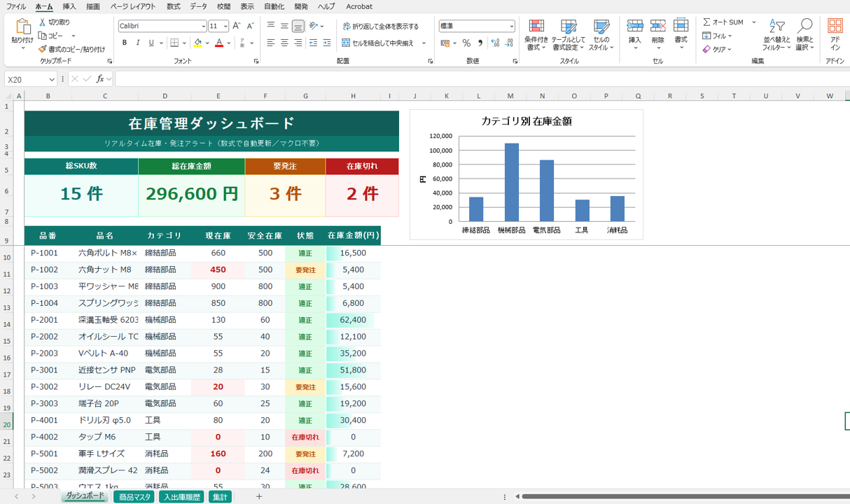Open the Merge and Center dropdown arrow
This screenshot has width=850, height=504.
pos(424,43)
